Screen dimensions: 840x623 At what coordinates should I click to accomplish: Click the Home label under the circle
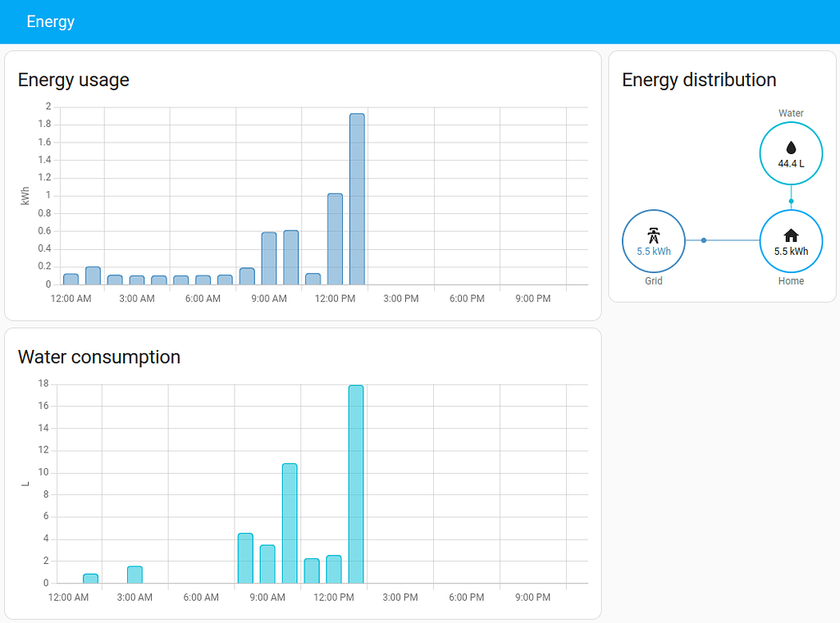791,281
